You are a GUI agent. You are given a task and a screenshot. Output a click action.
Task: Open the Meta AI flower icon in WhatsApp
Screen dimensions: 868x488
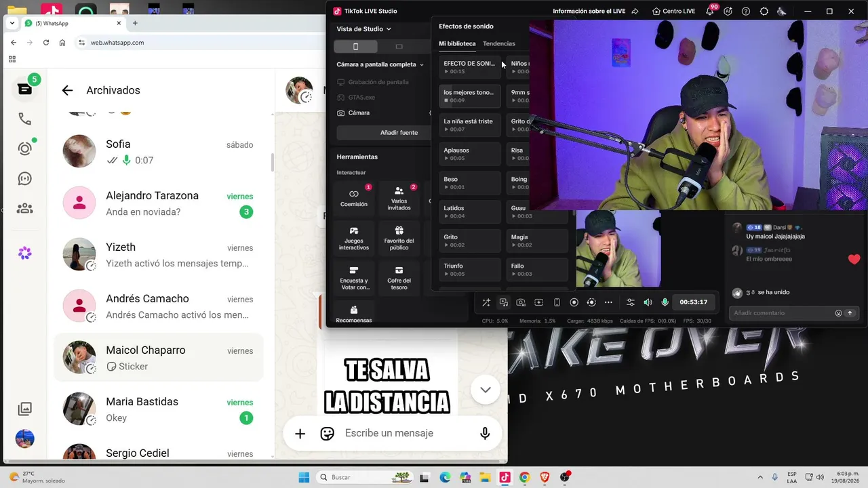point(25,253)
